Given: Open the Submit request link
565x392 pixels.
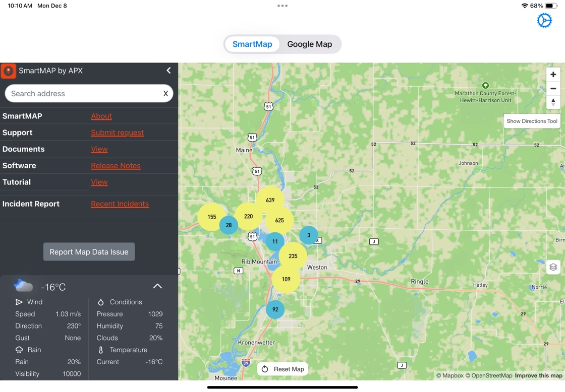Looking at the screenshot, I should click(x=117, y=133).
